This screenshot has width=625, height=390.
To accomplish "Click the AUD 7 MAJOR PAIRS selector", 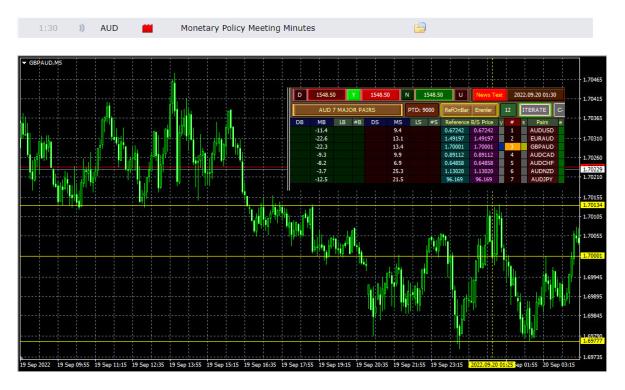I will pyautogui.click(x=347, y=110).
